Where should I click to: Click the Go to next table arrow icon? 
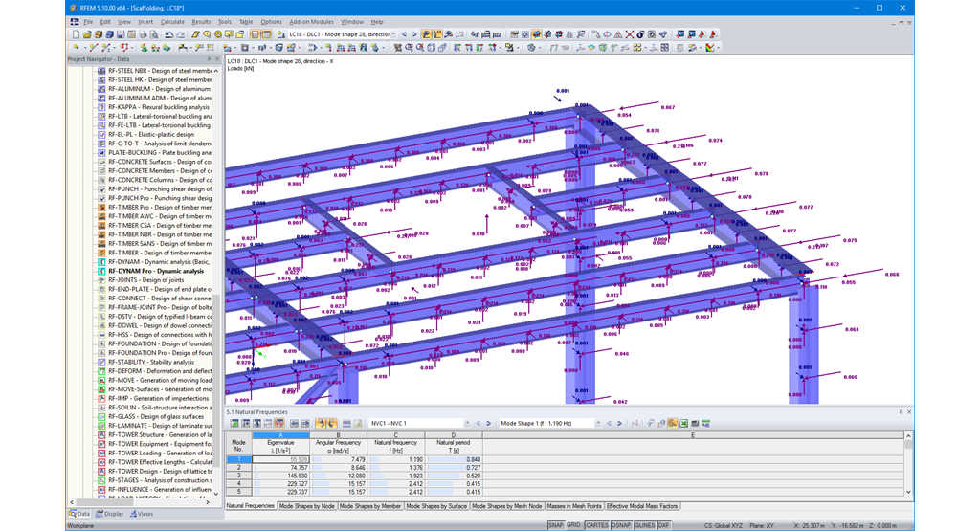click(x=305, y=424)
